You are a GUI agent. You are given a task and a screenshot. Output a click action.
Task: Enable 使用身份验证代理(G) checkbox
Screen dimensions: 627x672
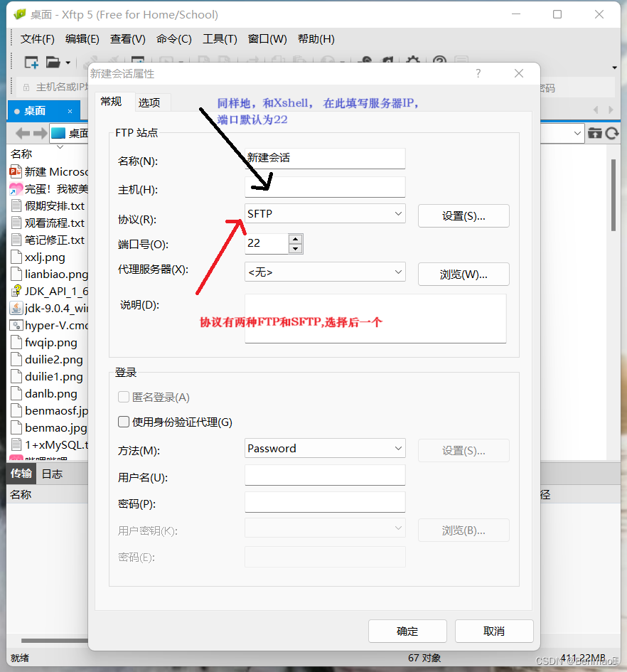click(124, 422)
